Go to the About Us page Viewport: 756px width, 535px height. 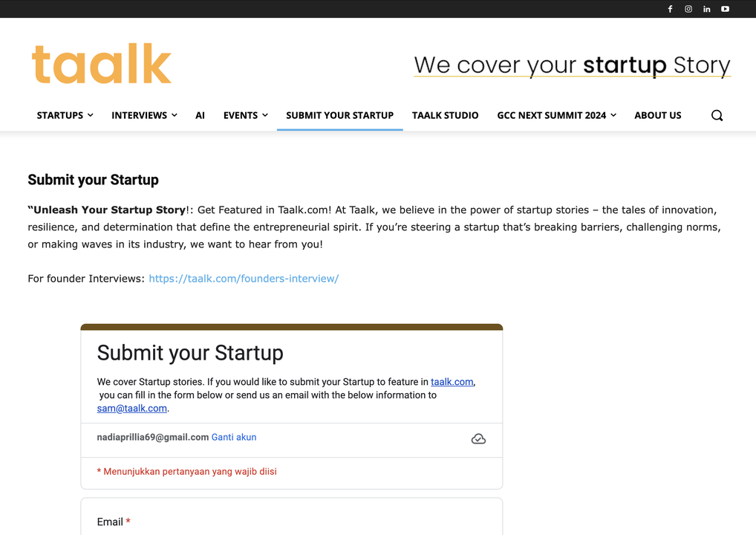click(657, 115)
